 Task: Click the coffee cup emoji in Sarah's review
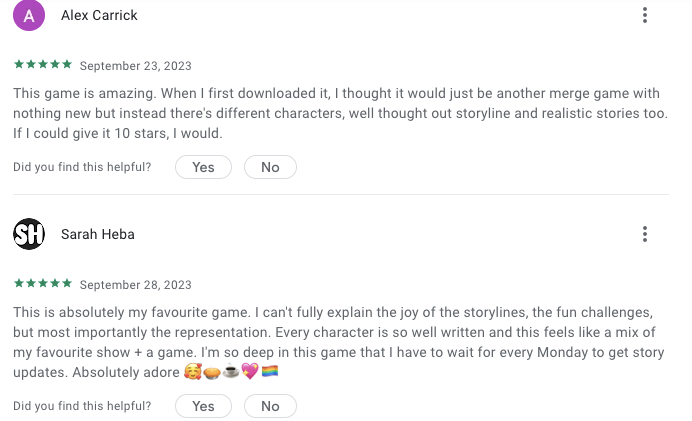[231, 373]
